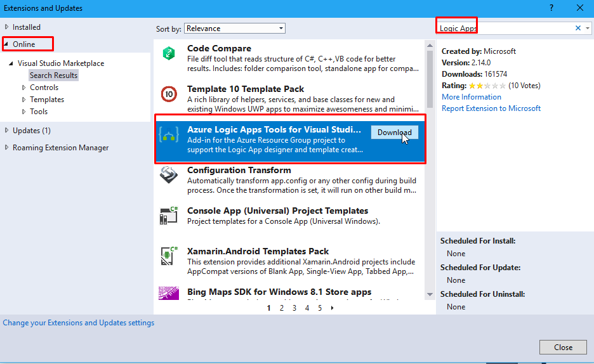The width and height of the screenshot is (594, 364).
Task: Click the (10 Votes) text
Action: click(524, 86)
